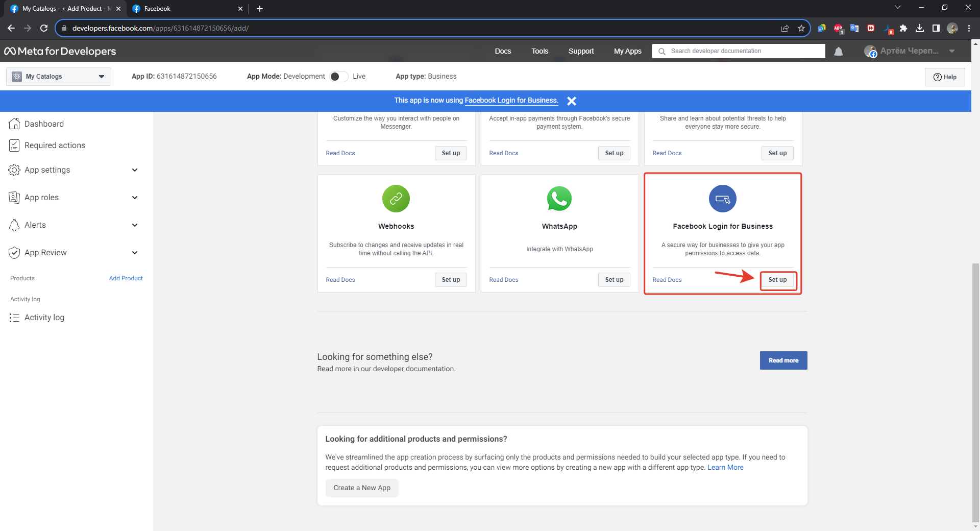Click the Webhooks green link icon

click(396, 199)
